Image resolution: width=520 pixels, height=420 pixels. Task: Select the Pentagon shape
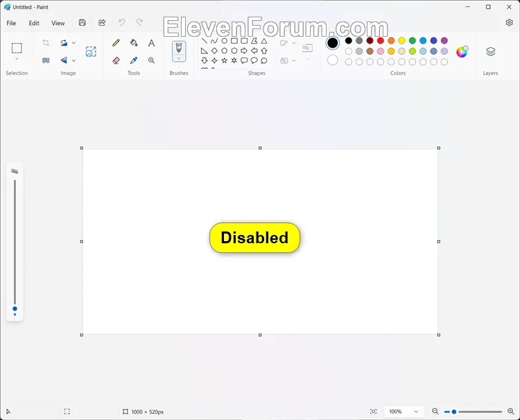point(224,51)
